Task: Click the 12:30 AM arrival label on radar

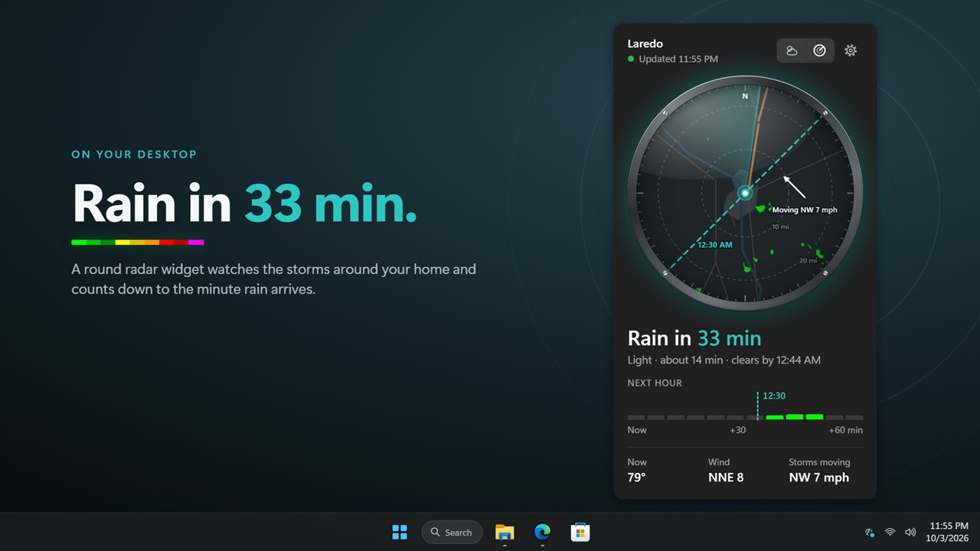Action: pyautogui.click(x=715, y=245)
